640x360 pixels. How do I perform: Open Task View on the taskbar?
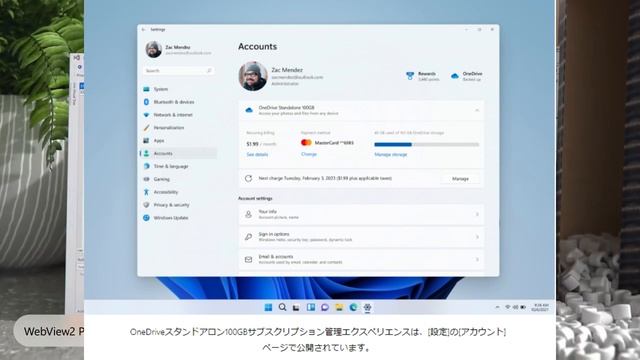(x=296, y=308)
